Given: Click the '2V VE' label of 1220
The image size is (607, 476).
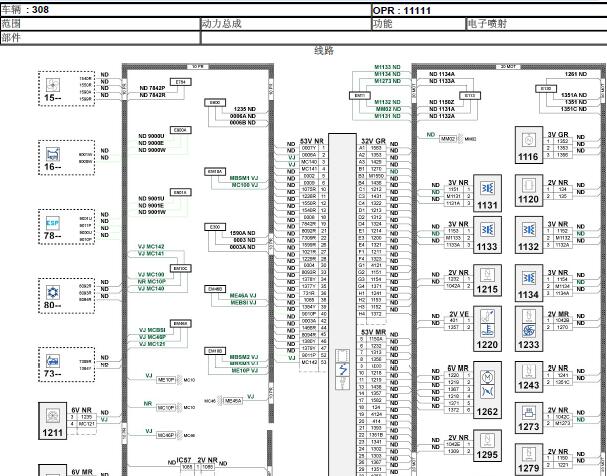Looking at the screenshot, I should click(459, 314).
